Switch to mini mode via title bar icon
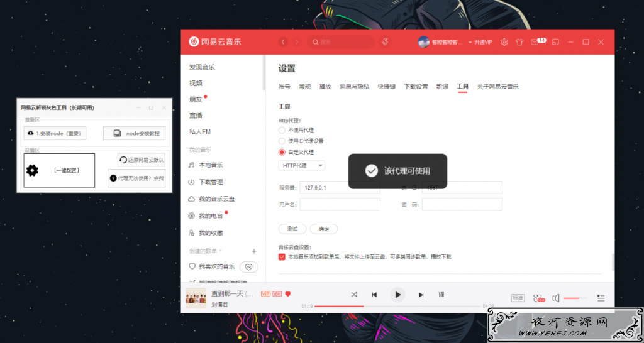Viewport: 644px width, 343px height. coord(555,42)
